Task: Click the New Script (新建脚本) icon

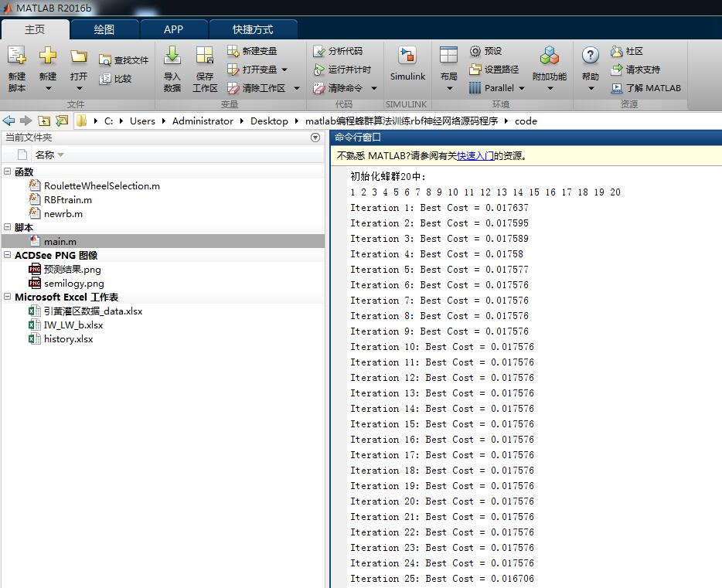Action: click(x=16, y=56)
